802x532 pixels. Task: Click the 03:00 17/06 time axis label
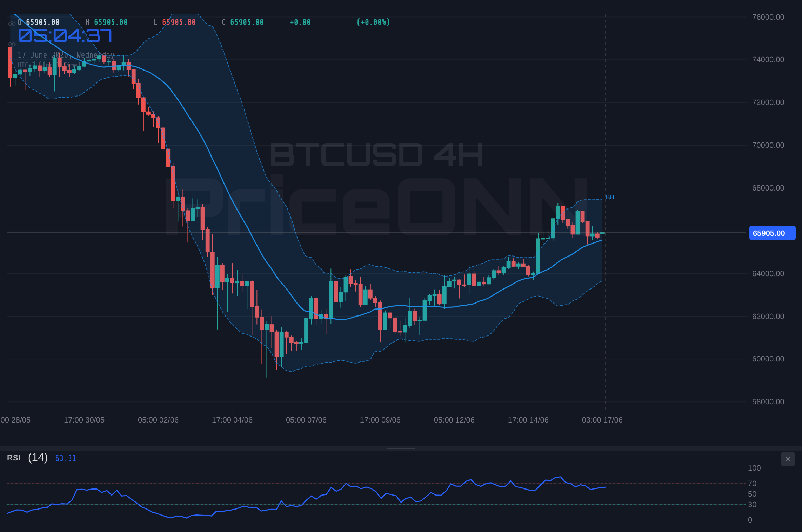[602, 420]
